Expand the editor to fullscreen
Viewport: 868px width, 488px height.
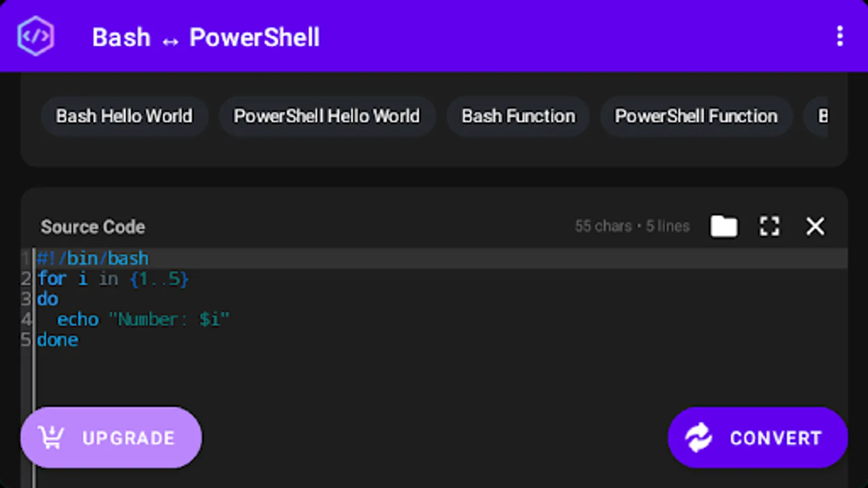(x=769, y=226)
